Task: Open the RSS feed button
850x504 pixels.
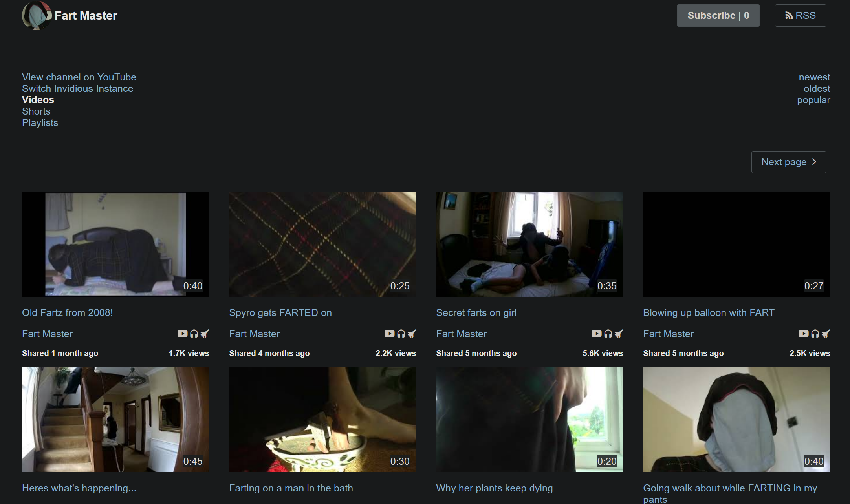Action: click(800, 15)
